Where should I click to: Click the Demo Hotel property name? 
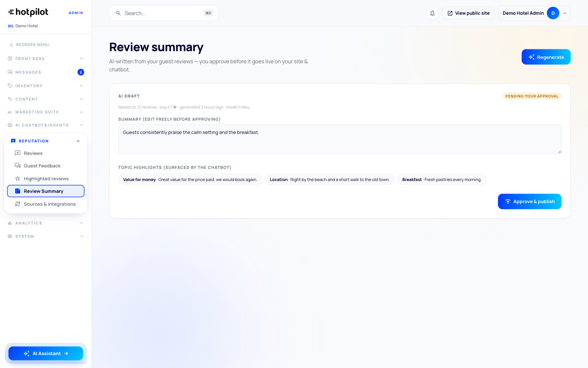tap(26, 26)
